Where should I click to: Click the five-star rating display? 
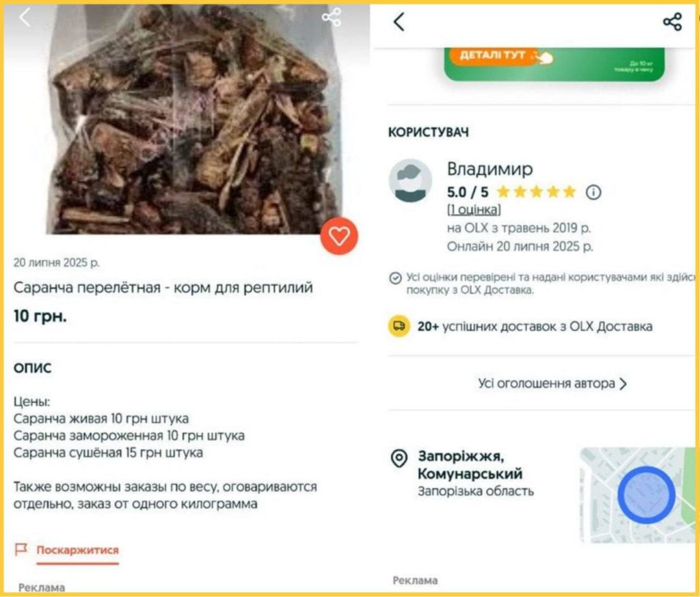(x=536, y=192)
